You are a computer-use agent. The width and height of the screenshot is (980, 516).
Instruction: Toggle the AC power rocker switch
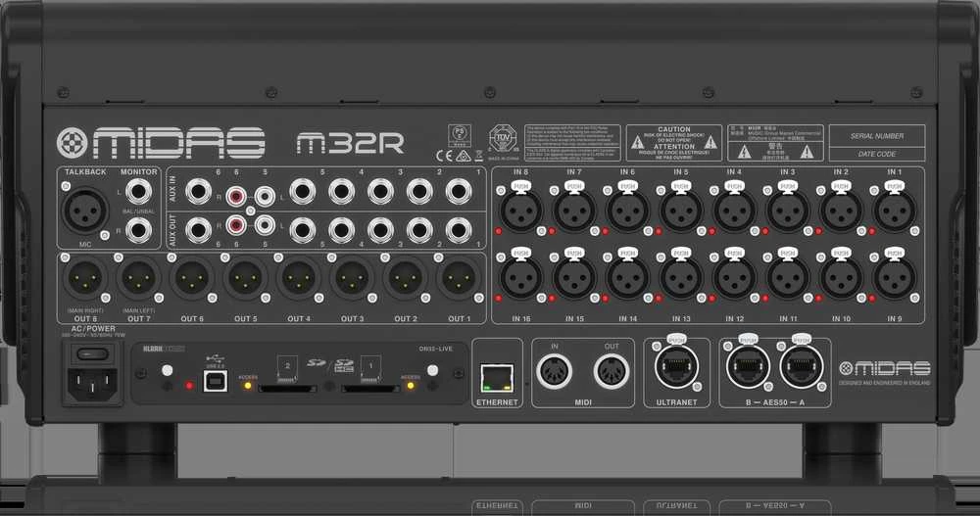[92, 354]
